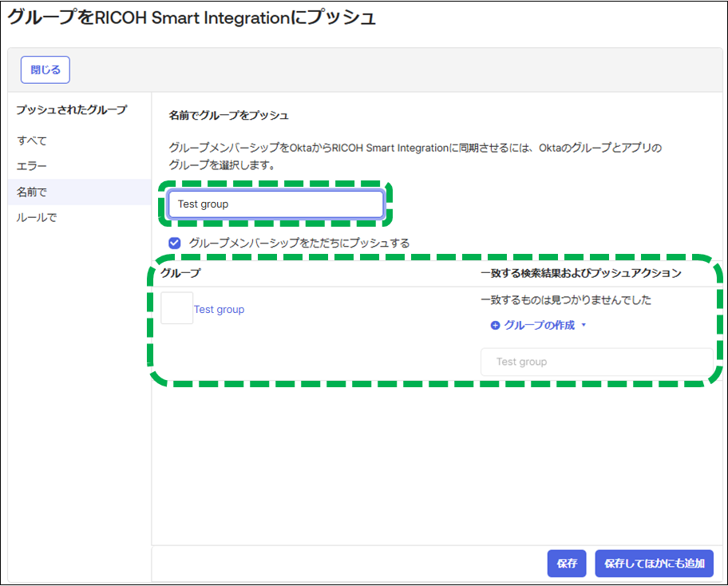
Task: Select すべて in pushed groups sidebar
Action: pos(32,141)
